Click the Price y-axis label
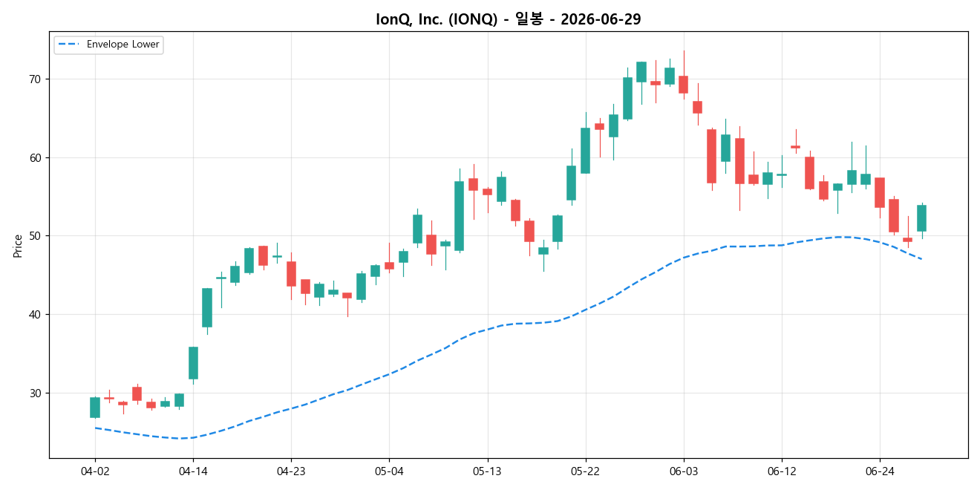This screenshot has width=980, height=490. tap(18, 245)
